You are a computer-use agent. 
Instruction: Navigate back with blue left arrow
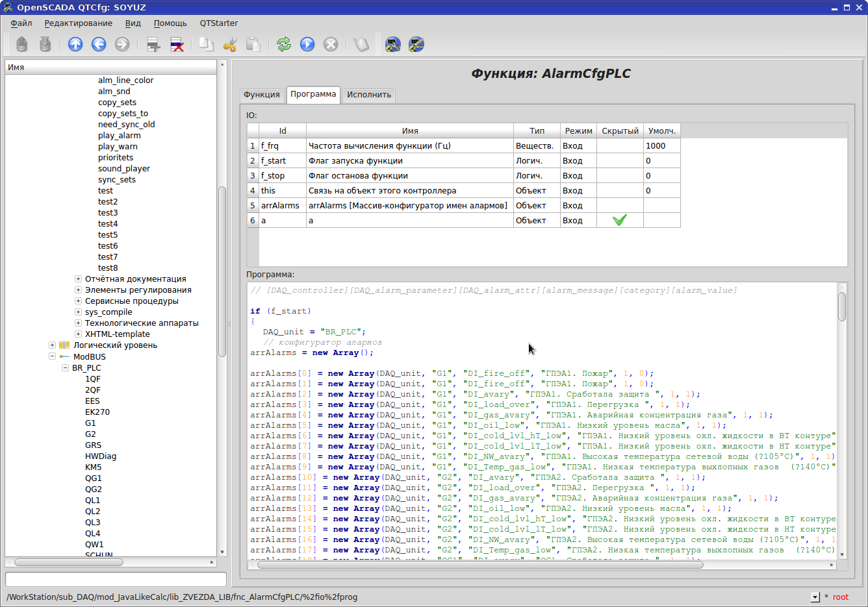pyautogui.click(x=99, y=44)
